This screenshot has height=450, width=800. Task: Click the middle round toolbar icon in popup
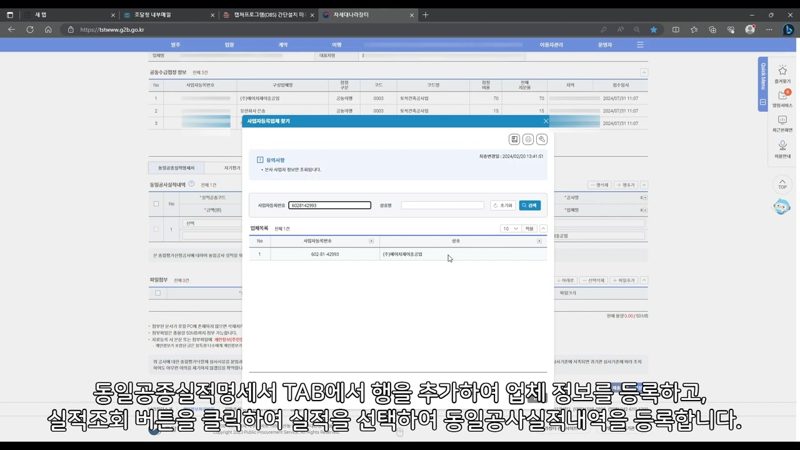pyautogui.click(x=528, y=139)
